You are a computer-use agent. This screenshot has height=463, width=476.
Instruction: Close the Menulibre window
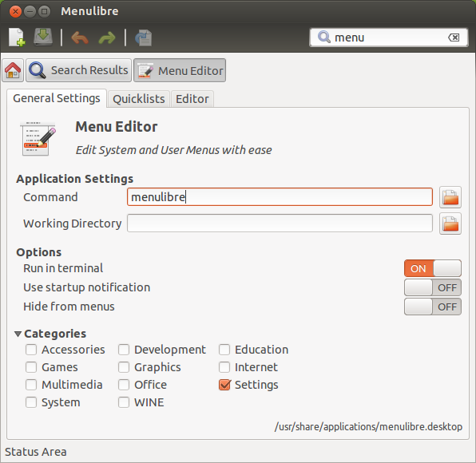click(15, 11)
